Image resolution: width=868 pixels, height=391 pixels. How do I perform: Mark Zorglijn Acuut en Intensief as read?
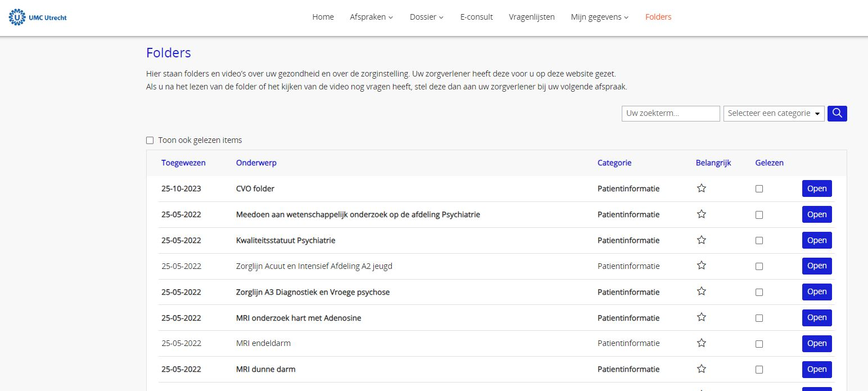coord(759,266)
